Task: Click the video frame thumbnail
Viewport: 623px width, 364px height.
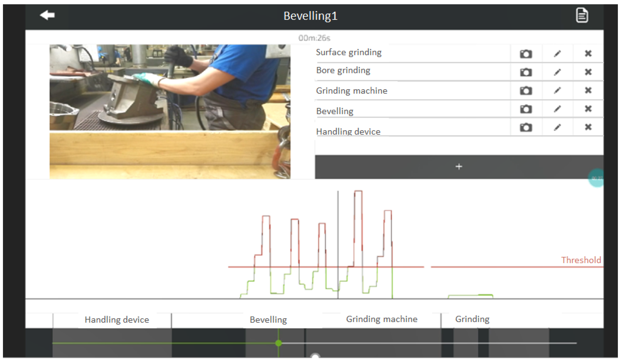Action: click(x=170, y=112)
